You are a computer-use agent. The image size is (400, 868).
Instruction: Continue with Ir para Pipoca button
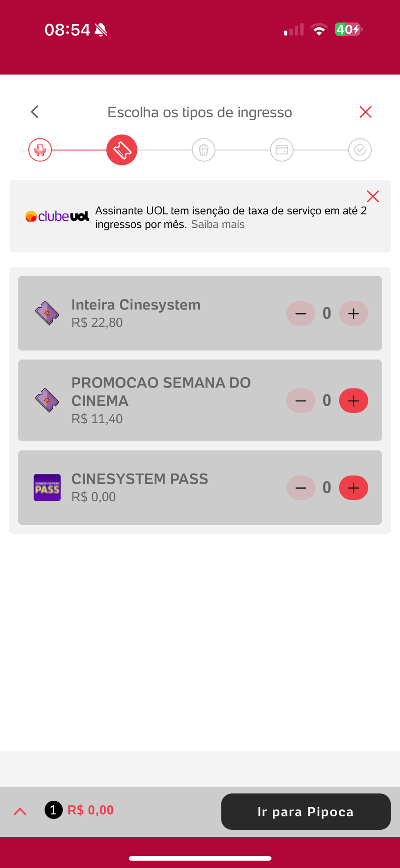point(306,812)
